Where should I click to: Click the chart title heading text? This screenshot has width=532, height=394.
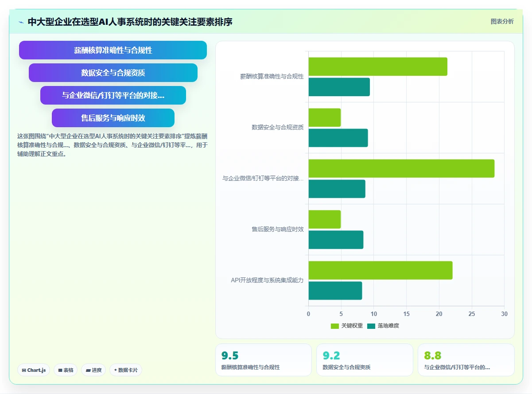click(130, 22)
